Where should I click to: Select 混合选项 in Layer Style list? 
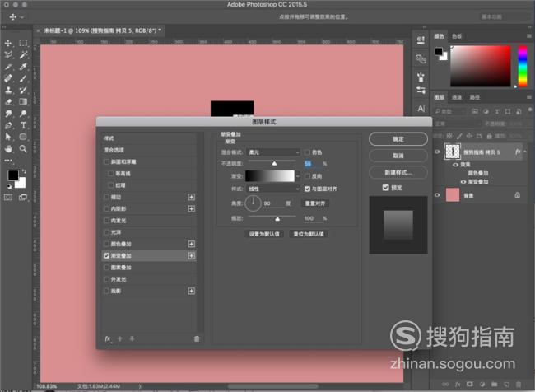pyautogui.click(x=150, y=150)
